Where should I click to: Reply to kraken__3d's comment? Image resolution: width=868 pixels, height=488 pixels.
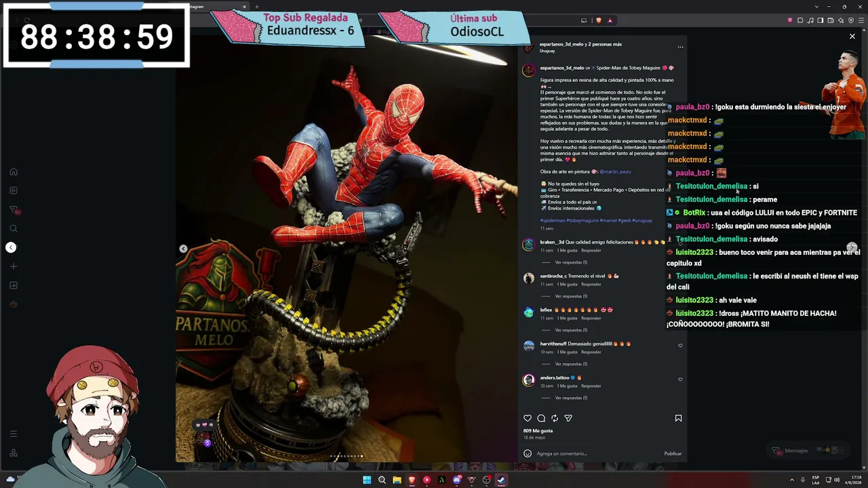click(x=591, y=250)
